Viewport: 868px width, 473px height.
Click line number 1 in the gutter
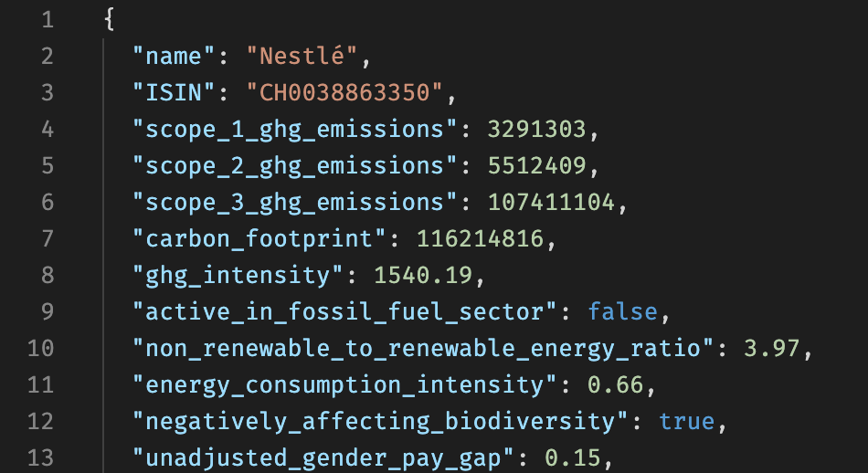click(48, 20)
